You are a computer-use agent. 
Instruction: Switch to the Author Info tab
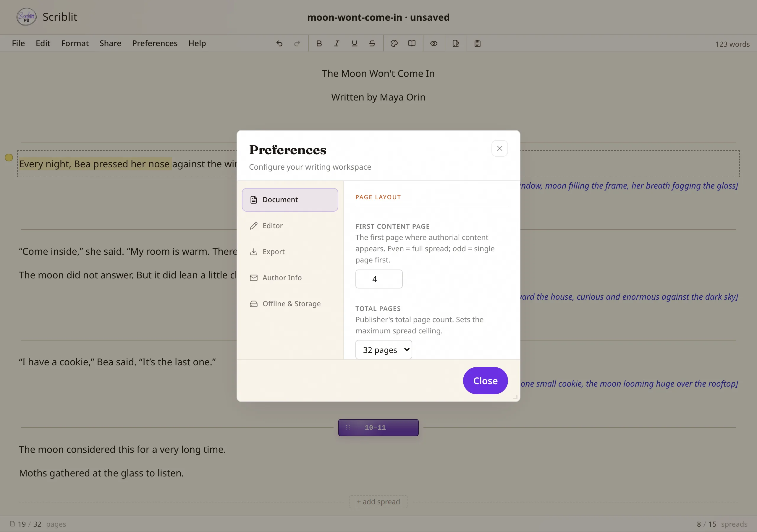click(x=290, y=278)
